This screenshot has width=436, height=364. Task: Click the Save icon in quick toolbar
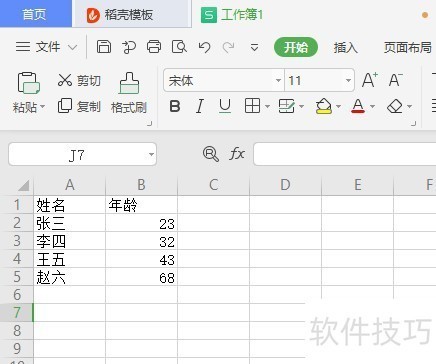(x=104, y=47)
